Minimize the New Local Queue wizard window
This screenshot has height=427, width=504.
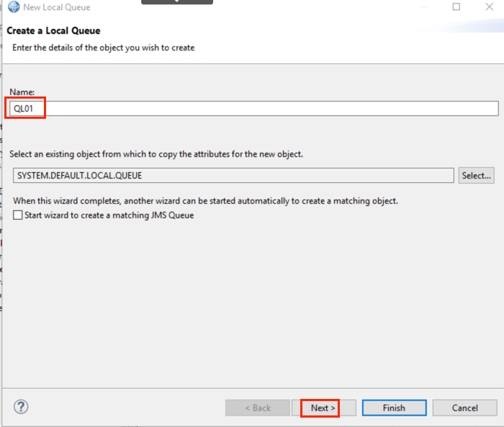[424, 6]
